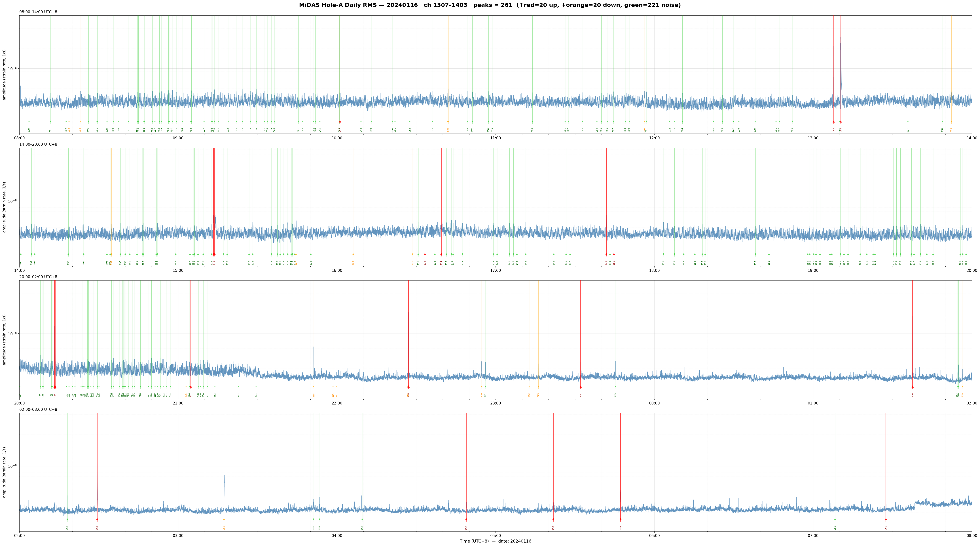Select red up-peak marker 150
This screenshot has width=980, height=546.
(x=614, y=254)
